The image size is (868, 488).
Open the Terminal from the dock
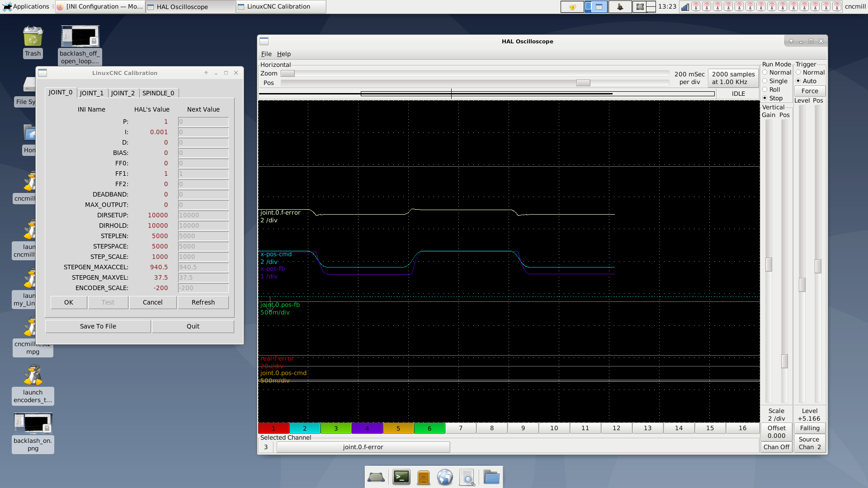pos(401,477)
